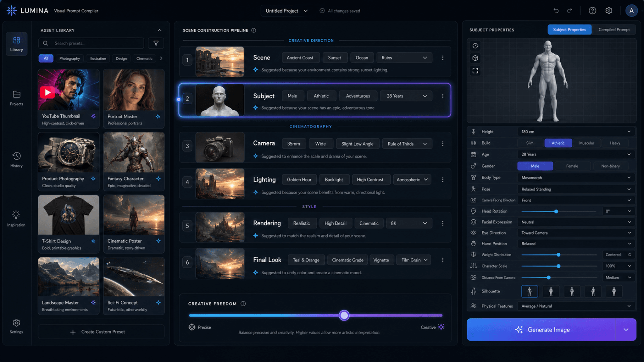Open the Untitled Project dropdown

click(x=286, y=11)
